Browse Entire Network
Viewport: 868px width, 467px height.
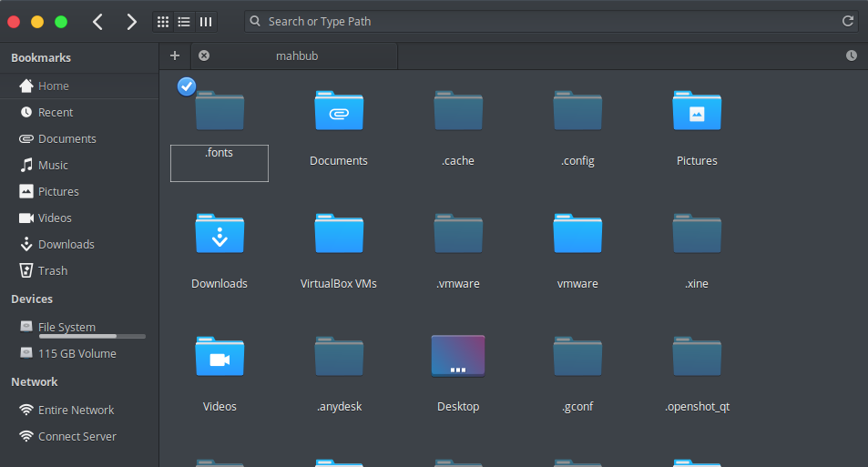(80, 410)
